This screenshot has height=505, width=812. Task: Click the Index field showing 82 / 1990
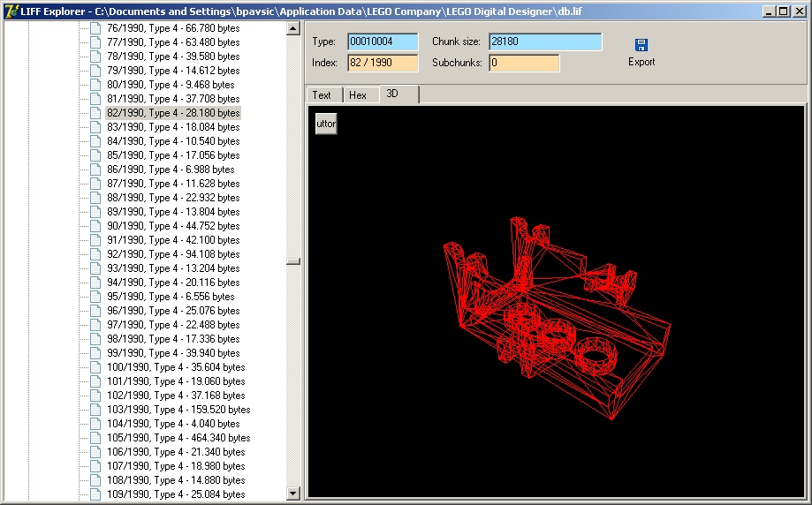[x=383, y=64]
